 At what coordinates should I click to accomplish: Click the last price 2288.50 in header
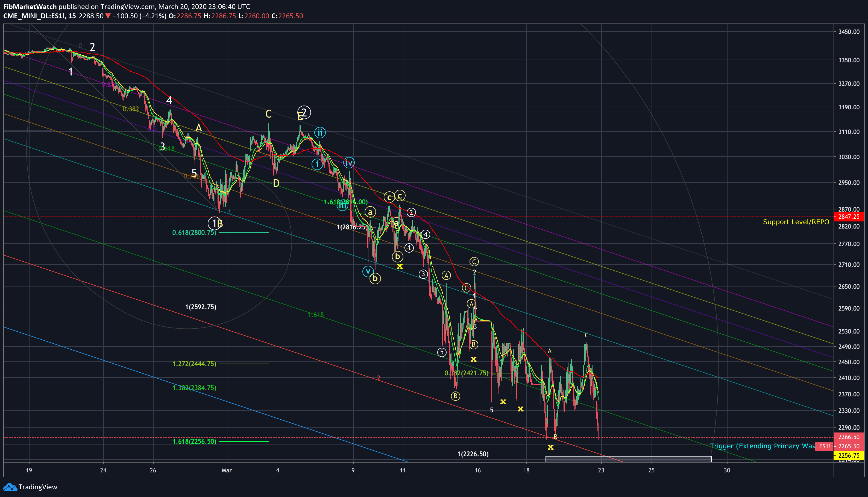tap(91, 16)
